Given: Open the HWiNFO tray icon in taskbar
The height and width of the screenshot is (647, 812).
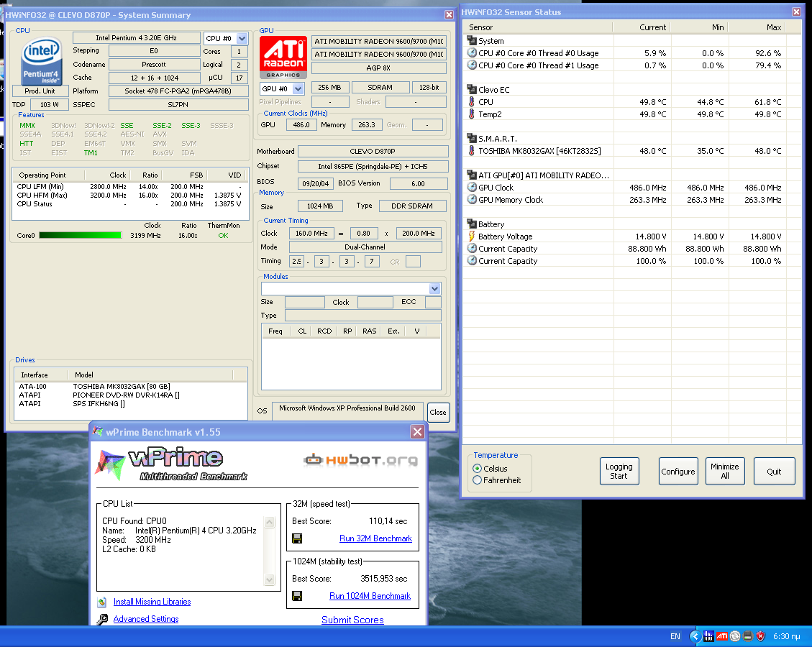Looking at the screenshot, I should tap(709, 636).
